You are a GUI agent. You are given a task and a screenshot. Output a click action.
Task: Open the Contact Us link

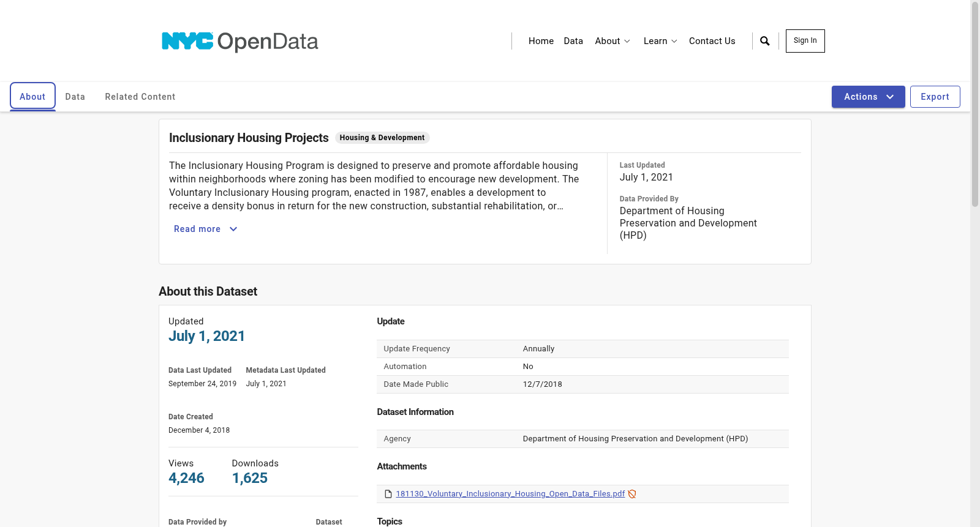(x=712, y=41)
